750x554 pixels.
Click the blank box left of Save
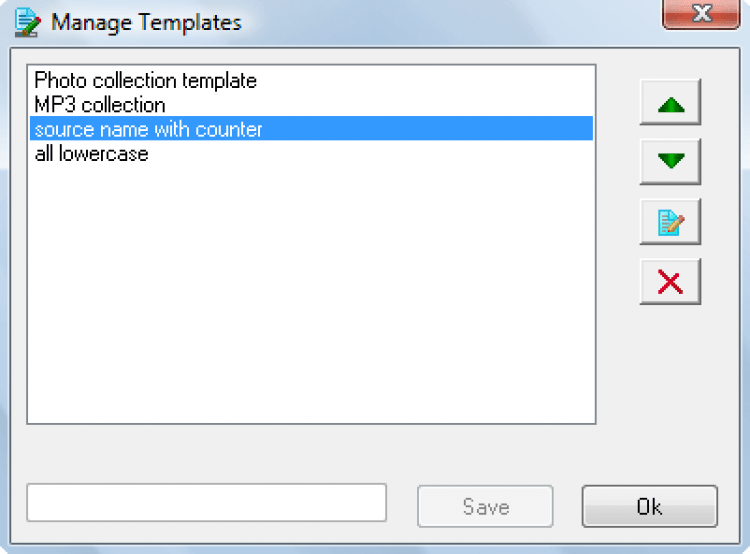tap(207, 502)
